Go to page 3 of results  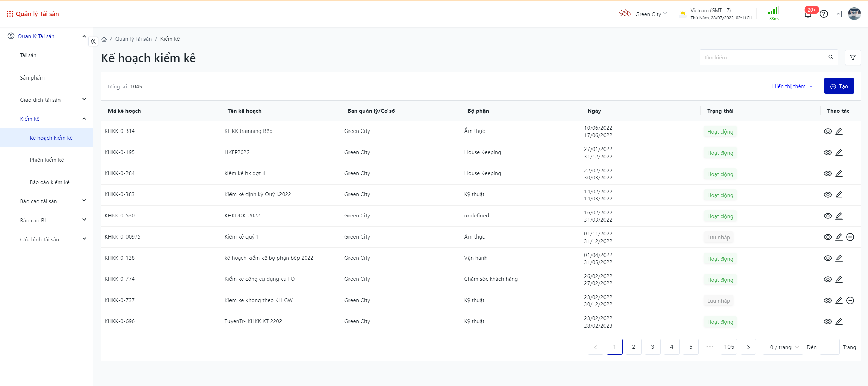(x=652, y=347)
